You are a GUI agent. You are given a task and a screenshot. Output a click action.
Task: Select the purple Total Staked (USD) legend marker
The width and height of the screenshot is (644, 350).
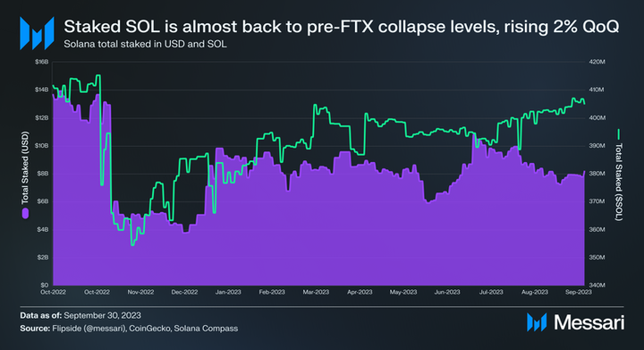tap(25, 213)
